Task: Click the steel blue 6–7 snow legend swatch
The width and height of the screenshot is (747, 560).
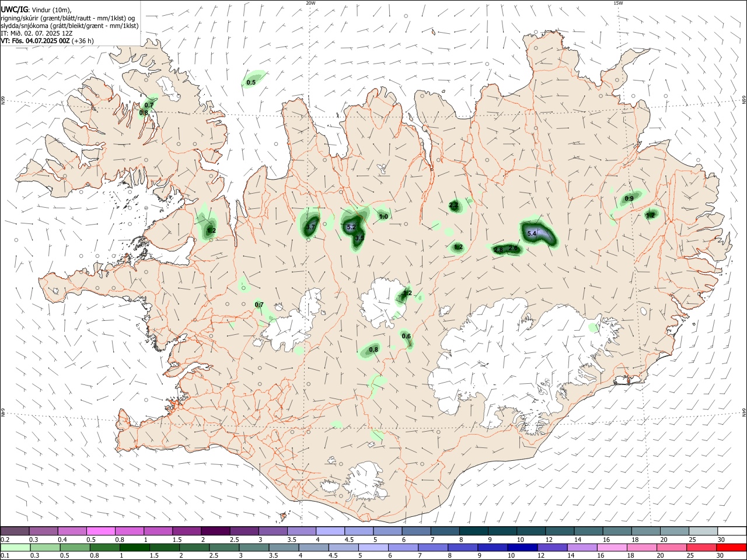Action: tap(417, 531)
